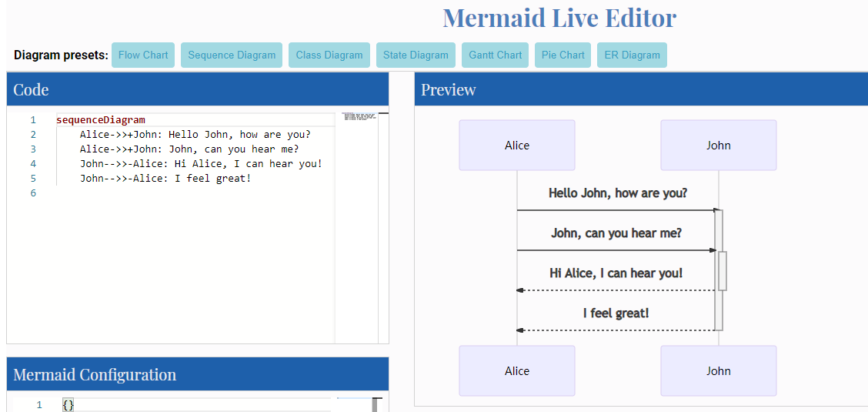868x412 pixels.
Task: Click the top John actor box
Action: click(718, 145)
